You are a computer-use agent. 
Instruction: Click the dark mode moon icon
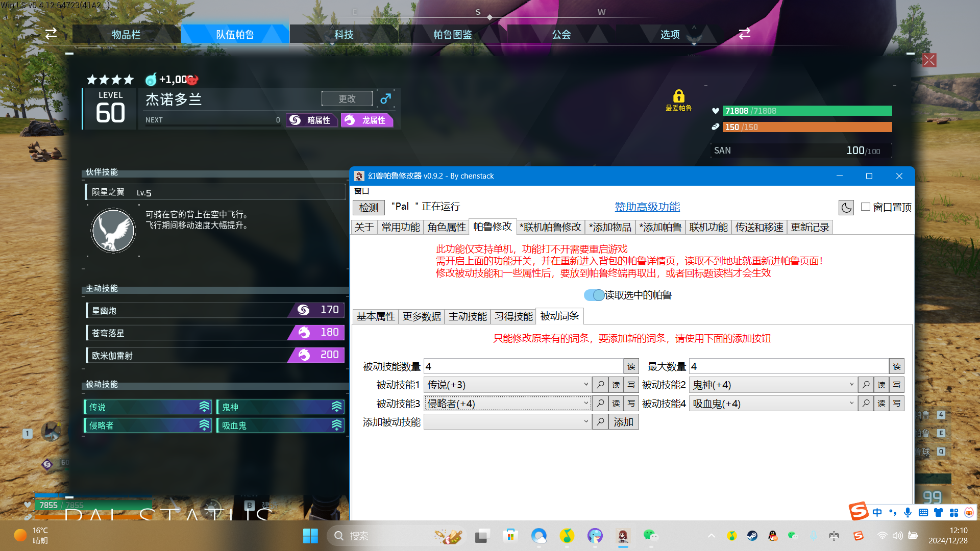[846, 208]
